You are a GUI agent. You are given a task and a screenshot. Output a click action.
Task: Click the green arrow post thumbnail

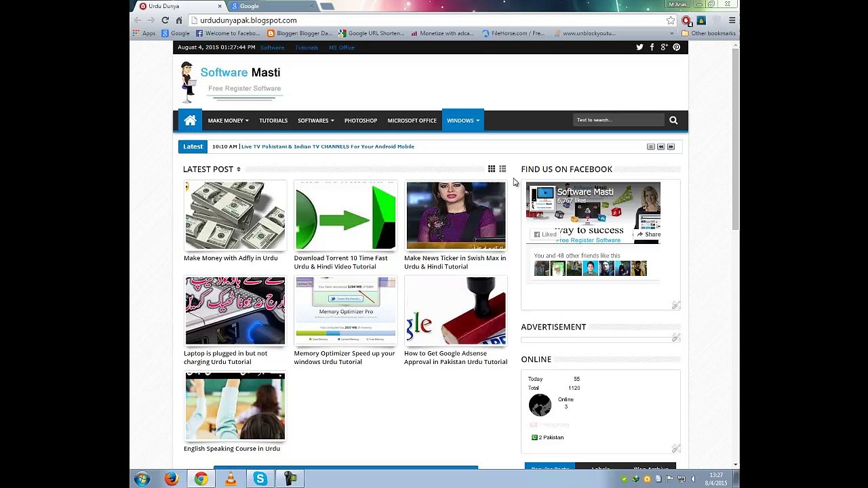coord(345,216)
